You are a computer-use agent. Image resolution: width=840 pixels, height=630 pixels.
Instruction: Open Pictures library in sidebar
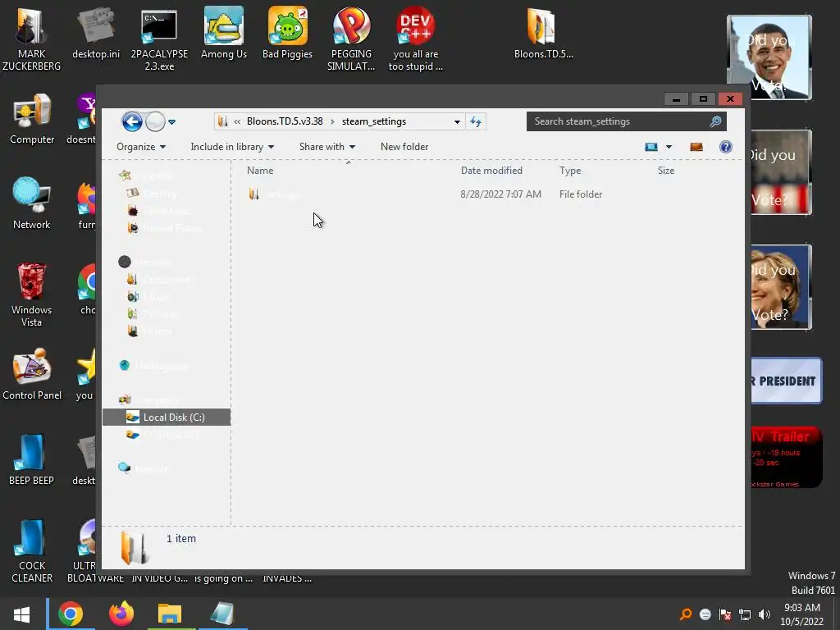point(152,314)
